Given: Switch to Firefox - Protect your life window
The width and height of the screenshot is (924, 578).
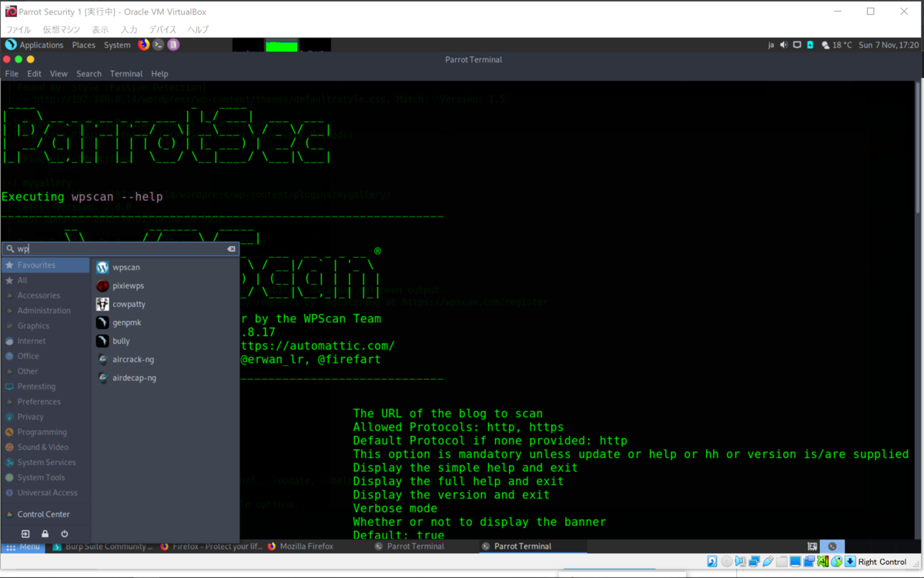Looking at the screenshot, I should pos(211,546).
